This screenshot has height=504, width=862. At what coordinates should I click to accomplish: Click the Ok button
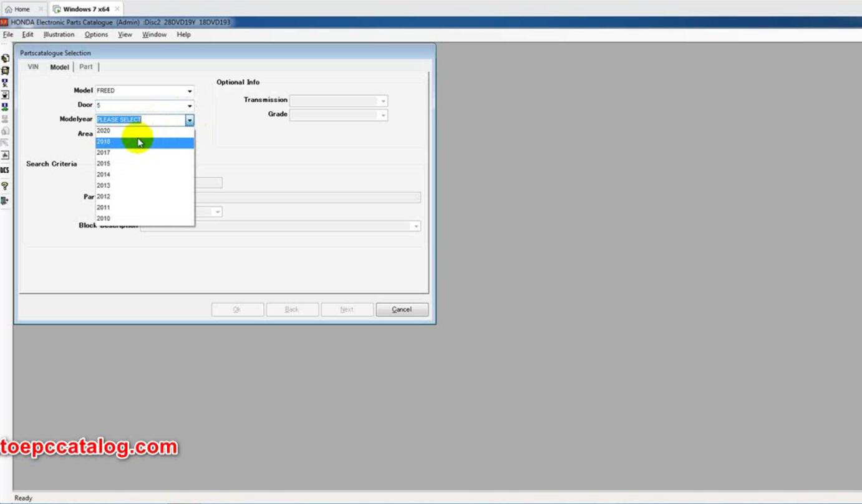[238, 309]
